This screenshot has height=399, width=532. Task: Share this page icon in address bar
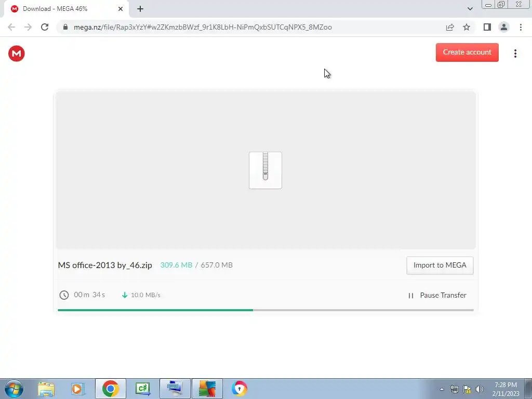(450, 27)
